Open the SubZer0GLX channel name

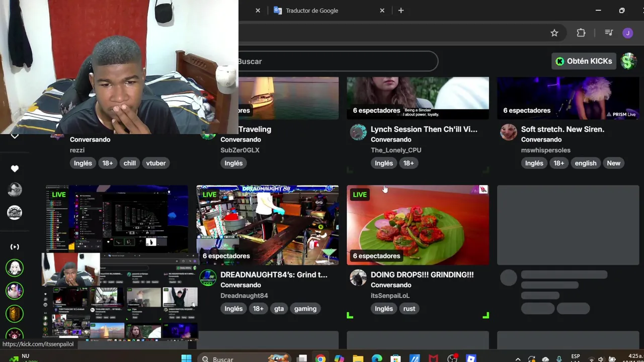point(240,150)
